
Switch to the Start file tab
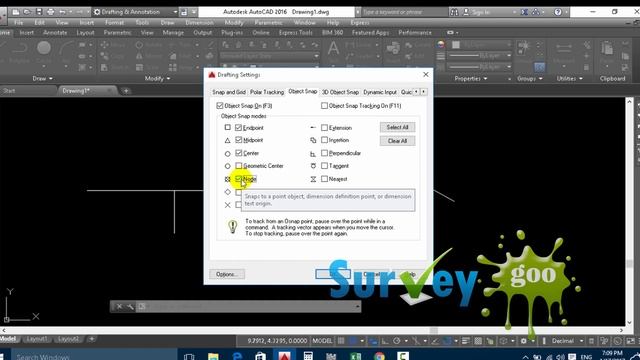pyautogui.click(x=9, y=91)
